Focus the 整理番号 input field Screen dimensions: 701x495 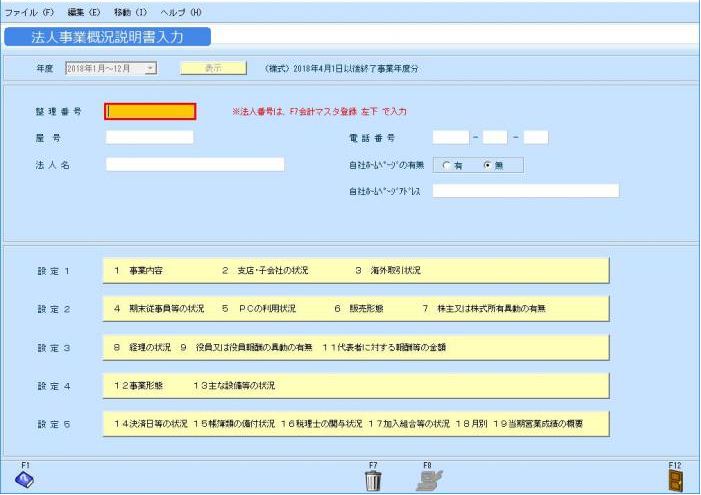tap(150, 112)
